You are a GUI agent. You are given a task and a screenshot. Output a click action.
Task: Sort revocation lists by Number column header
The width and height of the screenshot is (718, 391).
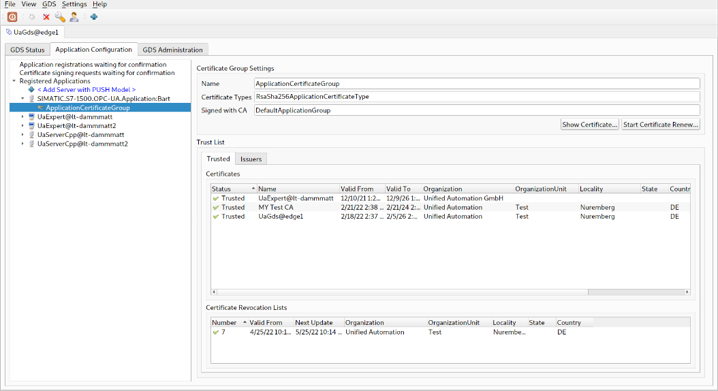229,322
